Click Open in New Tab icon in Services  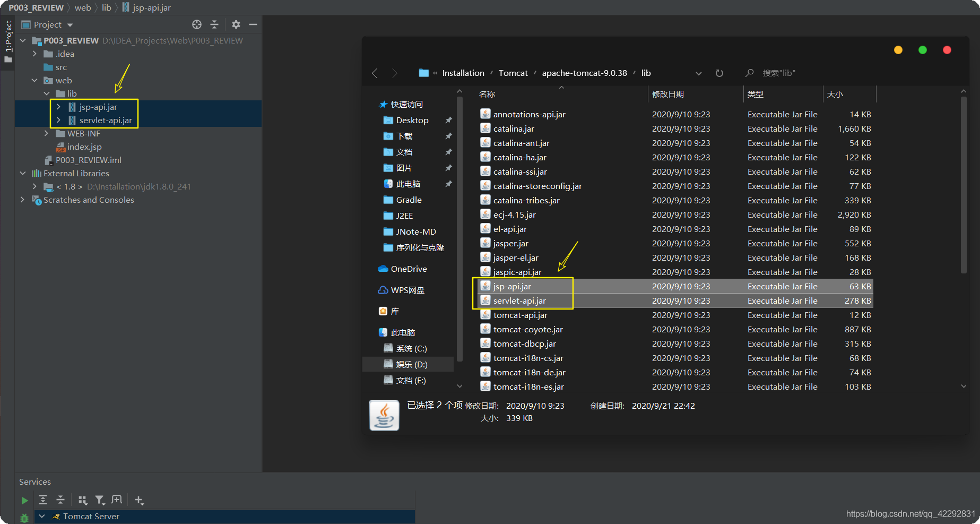point(117,500)
